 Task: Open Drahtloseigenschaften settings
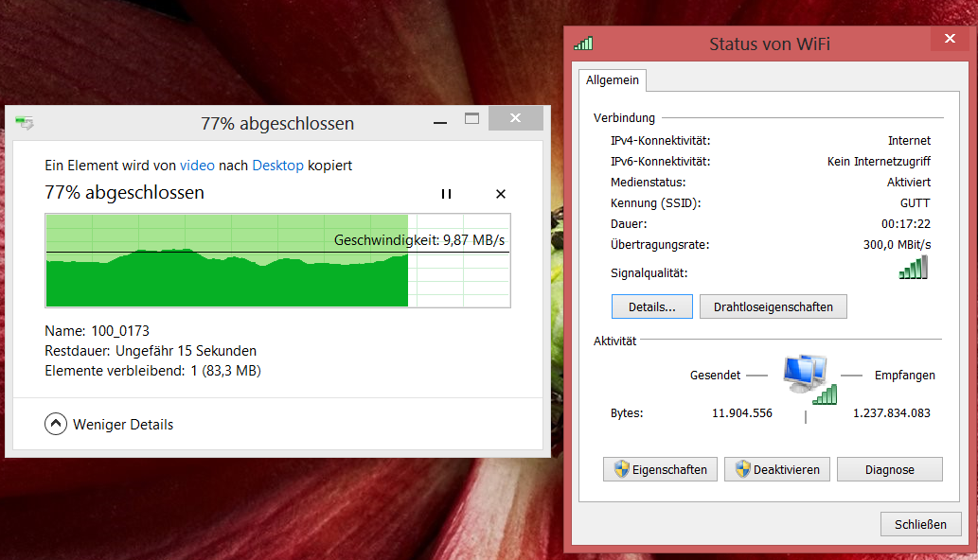772,306
